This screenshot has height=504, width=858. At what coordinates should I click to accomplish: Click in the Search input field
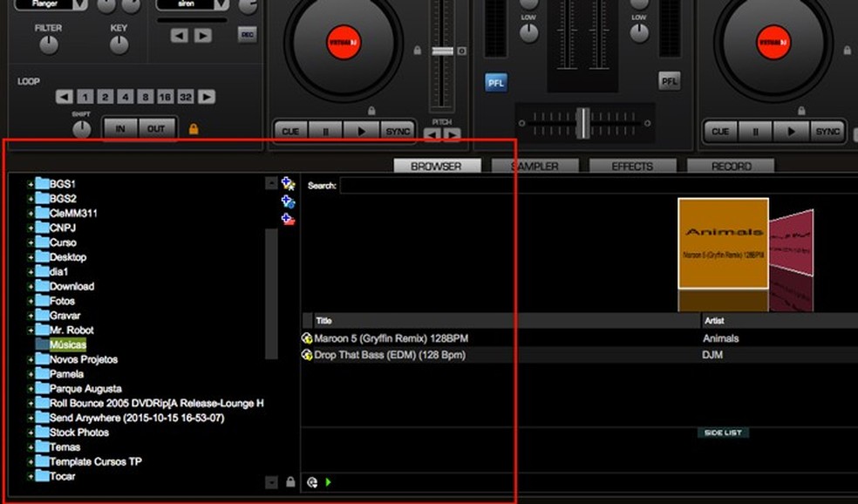(x=593, y=186)
